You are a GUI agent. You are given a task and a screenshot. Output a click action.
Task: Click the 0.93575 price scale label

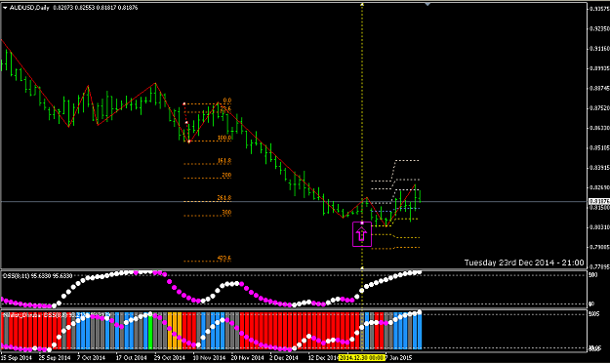pyautogui.click(x=599, y=9)
